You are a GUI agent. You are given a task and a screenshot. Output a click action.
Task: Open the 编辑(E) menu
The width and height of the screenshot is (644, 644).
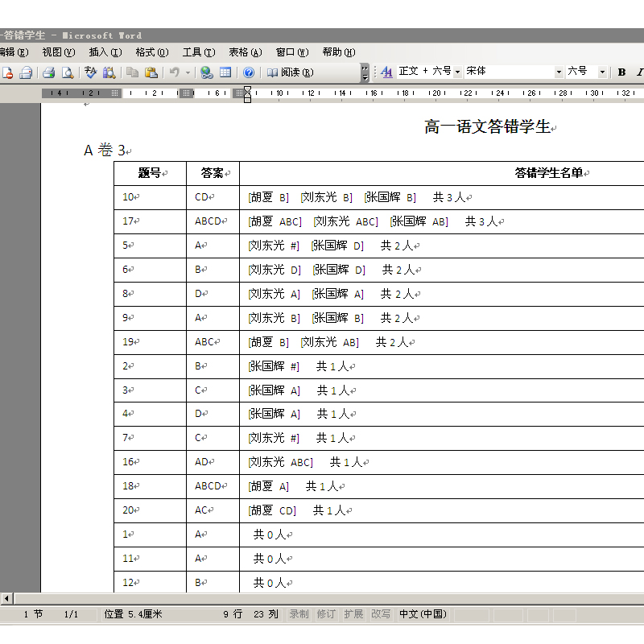(x=14, y=52)
